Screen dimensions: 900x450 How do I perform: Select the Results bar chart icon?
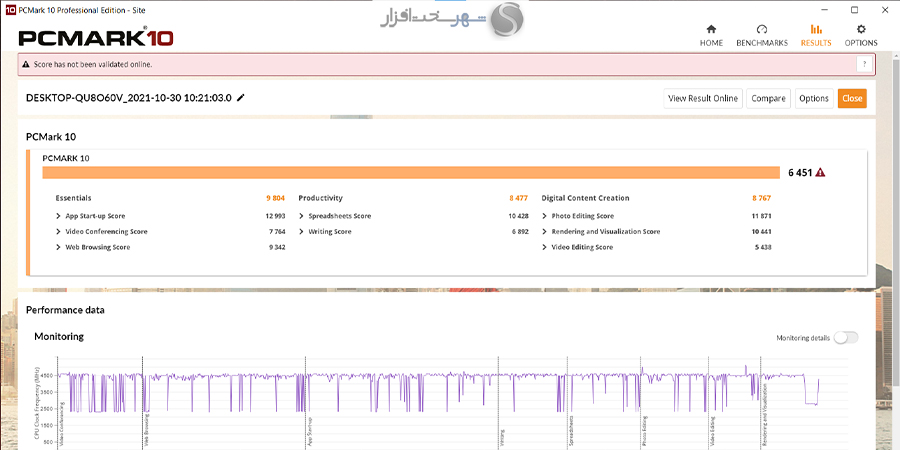(x=816, y=30)
